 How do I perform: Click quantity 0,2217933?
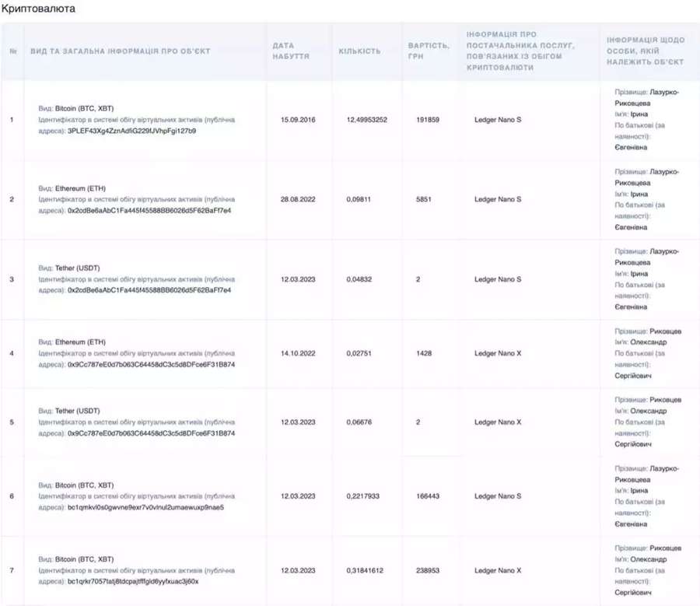tap(362, 496)
